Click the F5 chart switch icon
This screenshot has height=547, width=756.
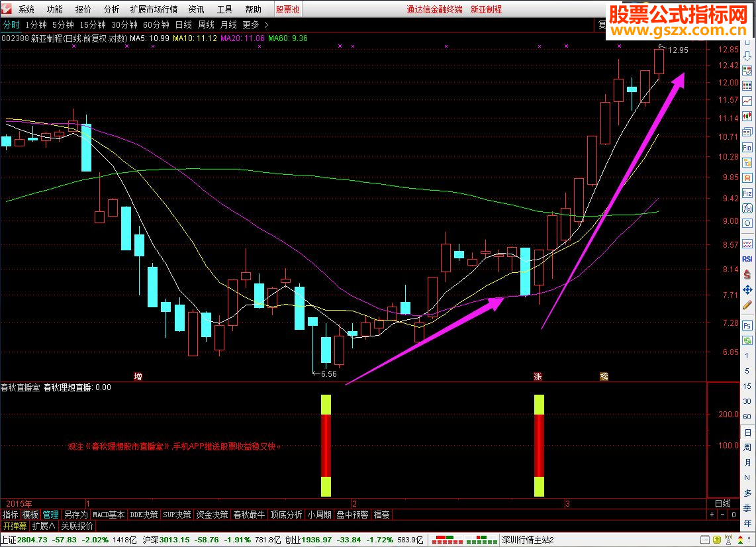pos(747,326)
